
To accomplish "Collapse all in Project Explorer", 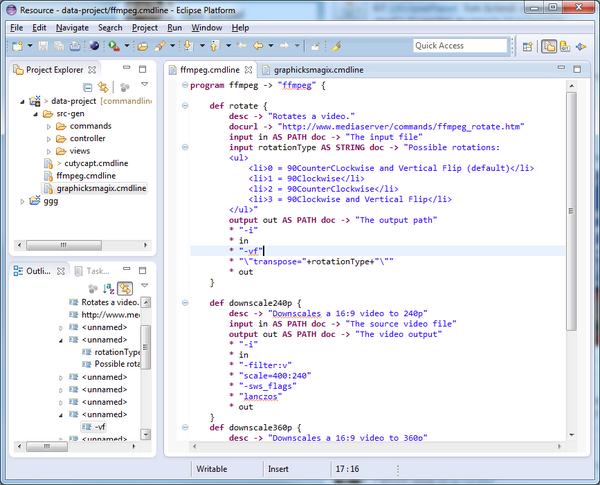I will pos(88,88).
